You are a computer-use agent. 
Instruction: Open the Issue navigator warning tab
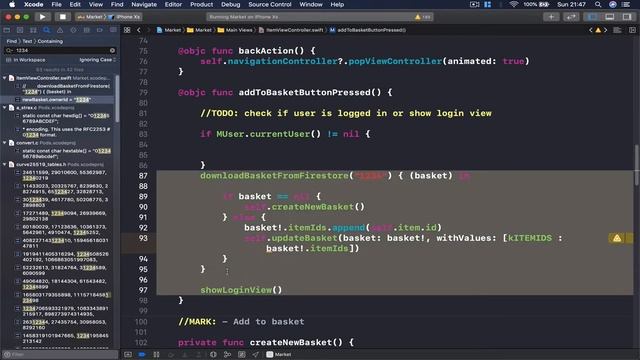(x=60, y=30)
